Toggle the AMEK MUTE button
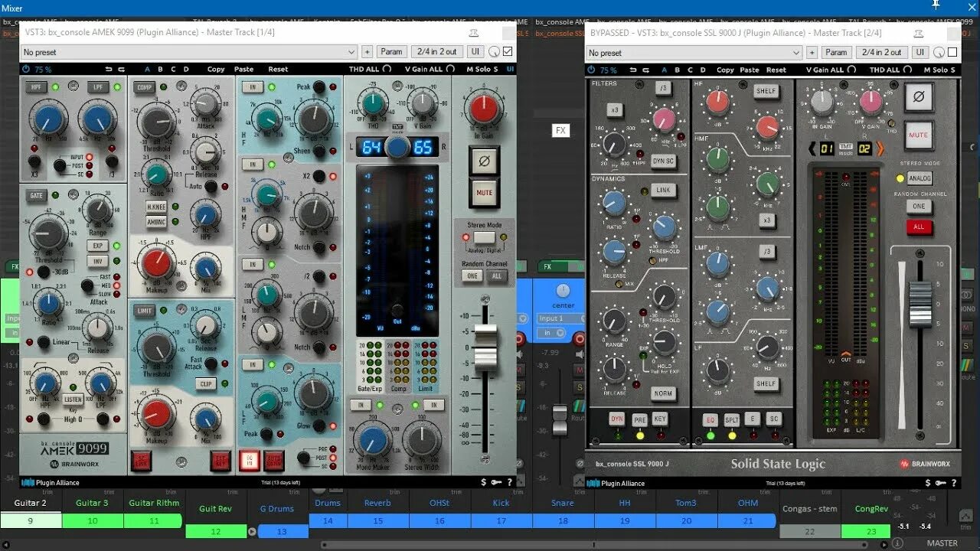980x551 pixels. (484, 193)
